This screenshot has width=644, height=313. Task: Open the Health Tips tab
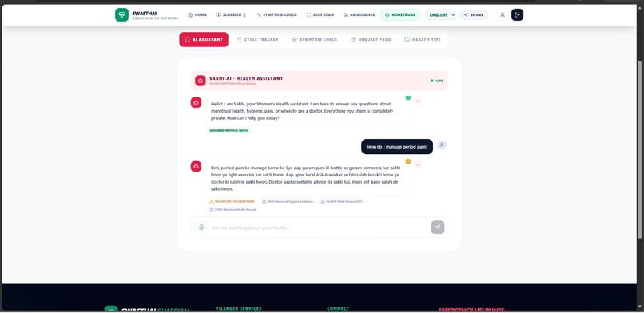pos(423,39)
